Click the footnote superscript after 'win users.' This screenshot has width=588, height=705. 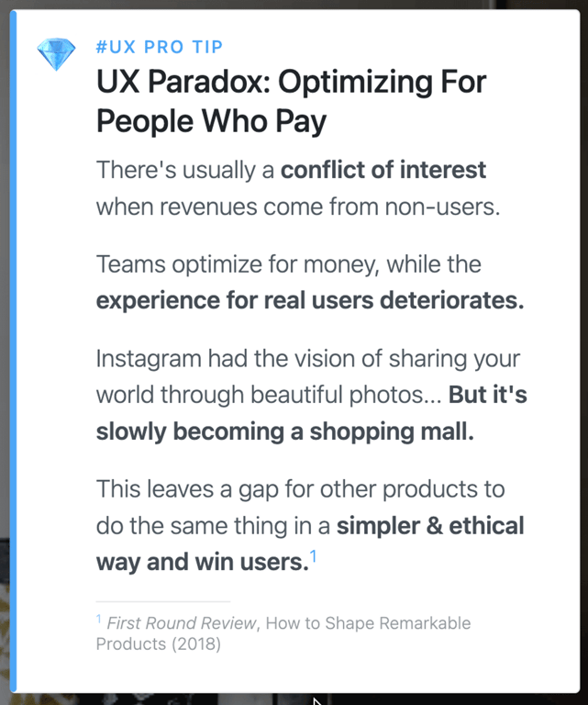coord(313,555)
